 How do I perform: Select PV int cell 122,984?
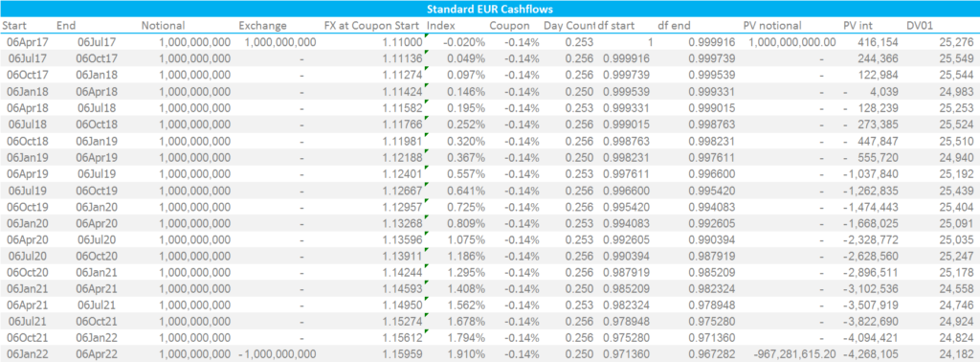click(879, 75)
